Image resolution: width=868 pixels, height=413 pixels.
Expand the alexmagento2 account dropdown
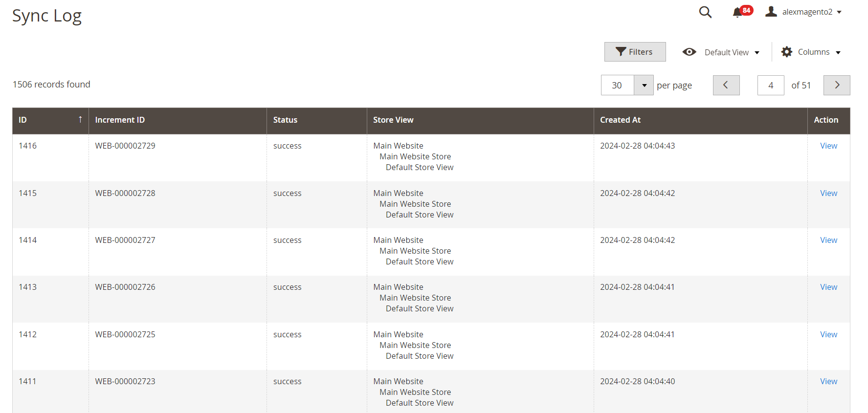coord(839,12)
